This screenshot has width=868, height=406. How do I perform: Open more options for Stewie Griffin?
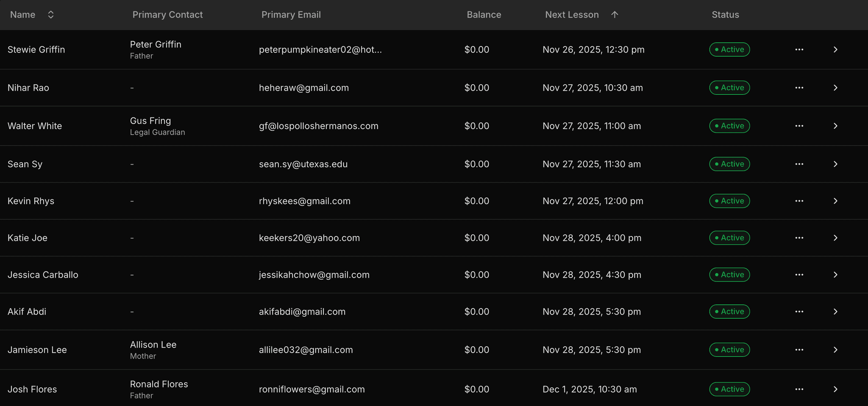[799, 50]
